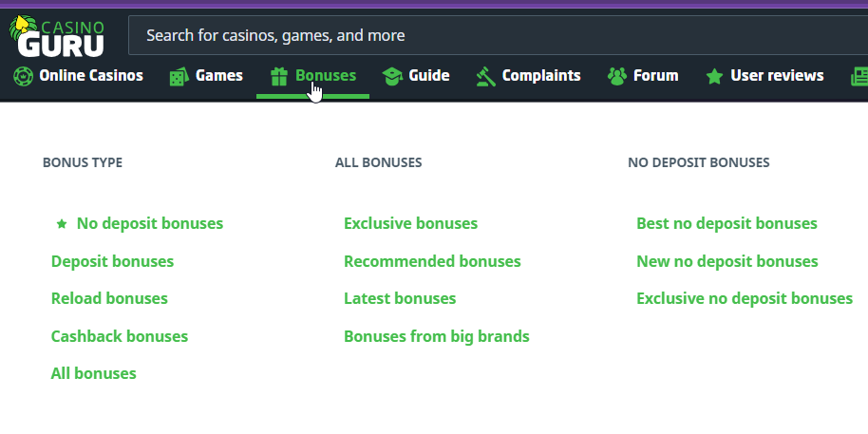
Task: Go to Reload bonuses
Action: coord(109,298)
